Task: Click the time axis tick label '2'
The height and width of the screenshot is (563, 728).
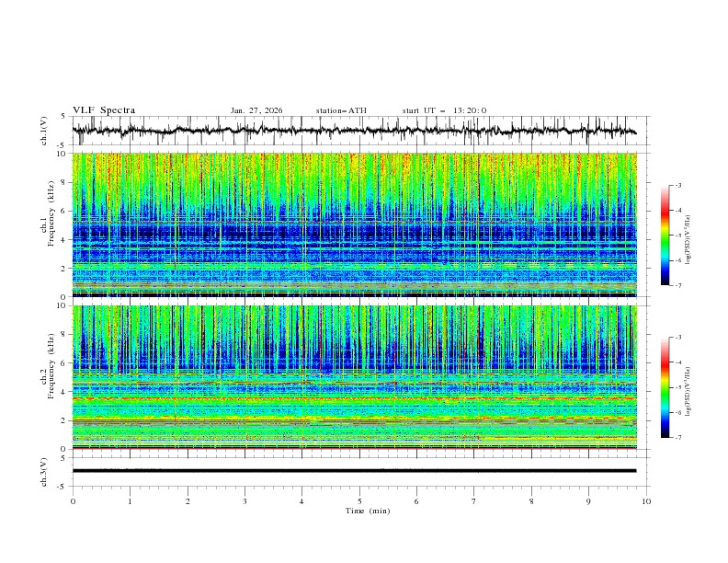Action: [188, 501]
